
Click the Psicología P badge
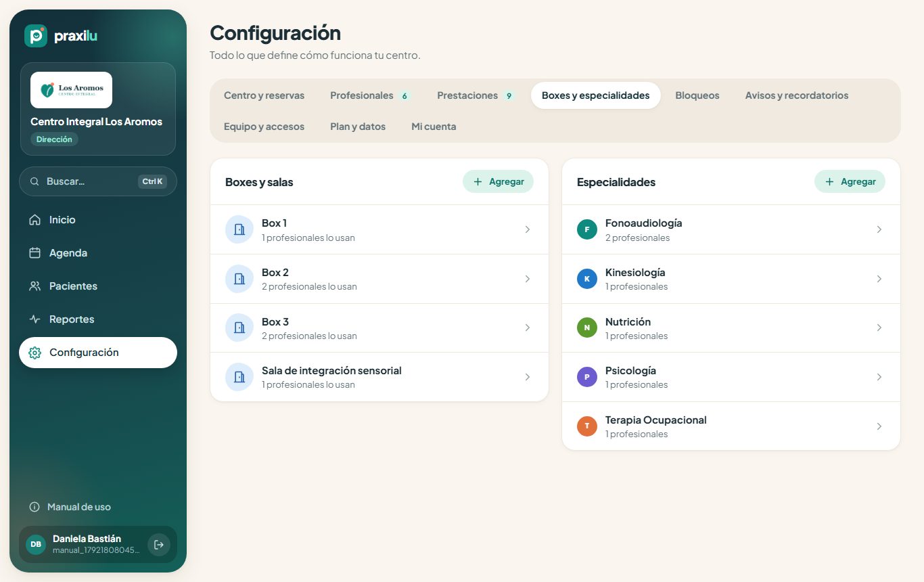point(587,377)
